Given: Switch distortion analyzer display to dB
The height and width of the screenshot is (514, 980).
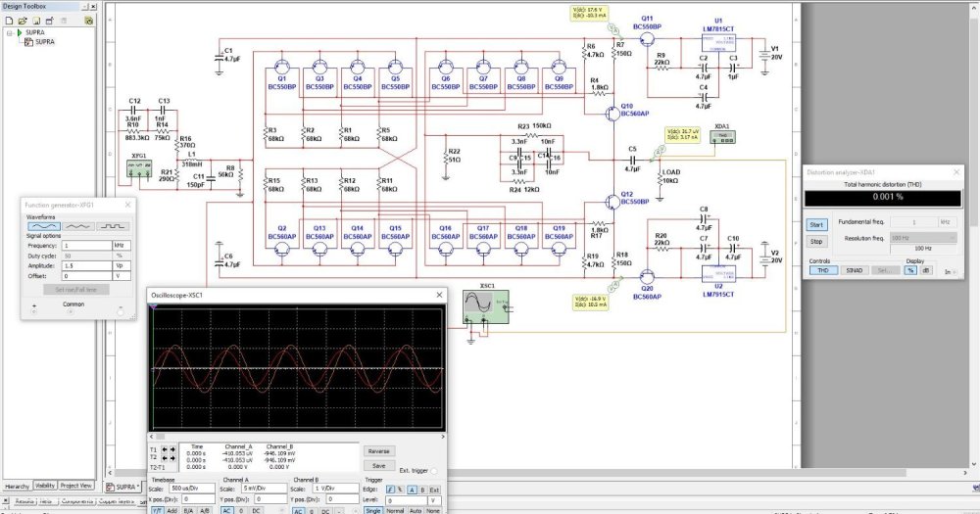Looking at the screenshot, I should [926, 270].
